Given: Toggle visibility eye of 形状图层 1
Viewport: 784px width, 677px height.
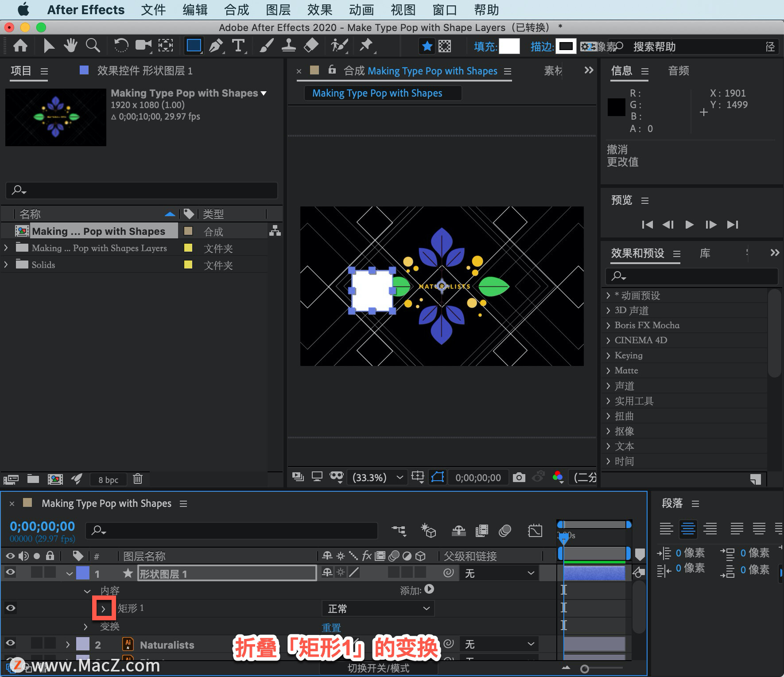Looking at the screenshot, I should tap(10, 572).
